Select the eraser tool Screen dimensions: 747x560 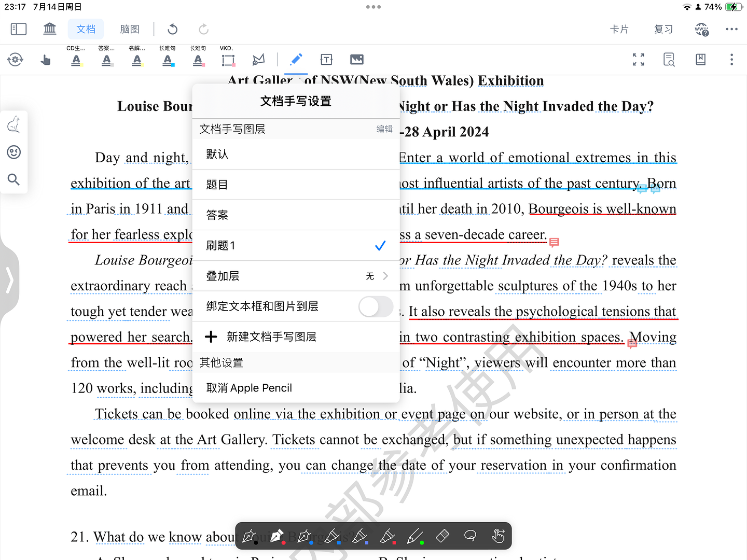click(x=442, y=536)
